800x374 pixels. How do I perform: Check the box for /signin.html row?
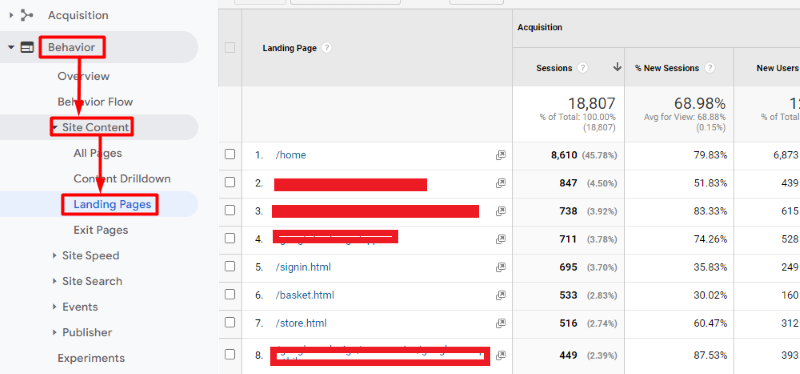(230, 266)
